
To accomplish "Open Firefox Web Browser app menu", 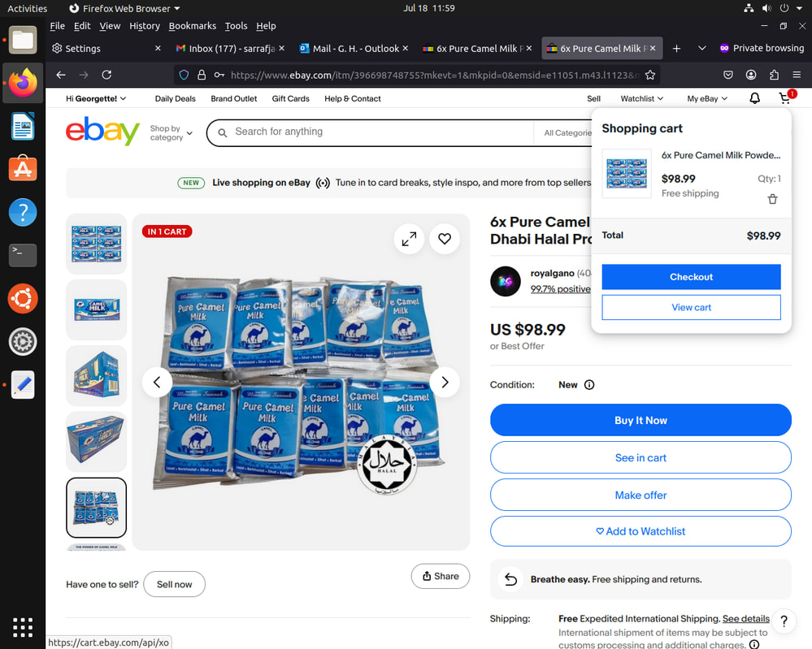I will (x=125, y=8).
